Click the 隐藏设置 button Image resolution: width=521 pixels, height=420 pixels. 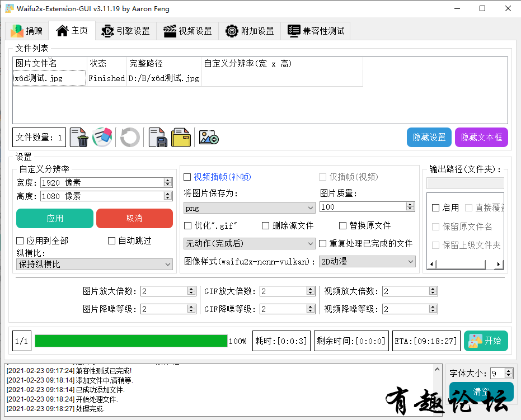429,137
